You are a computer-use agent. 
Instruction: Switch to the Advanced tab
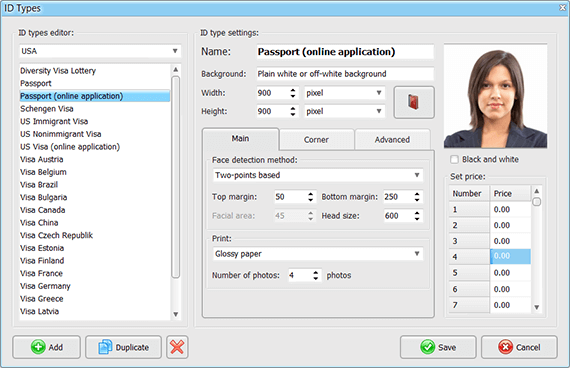(392, 140)
